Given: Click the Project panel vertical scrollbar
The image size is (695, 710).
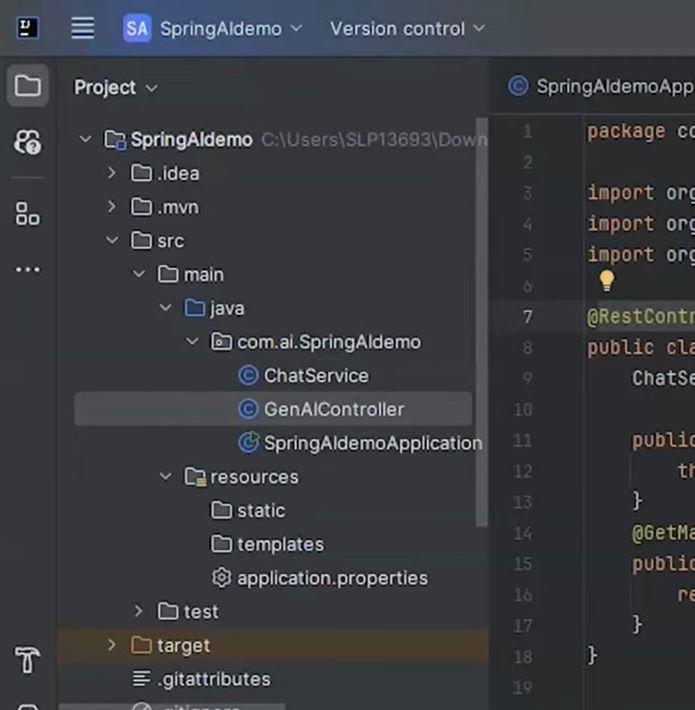Looking at the screenshot, I should click(482, 322).
